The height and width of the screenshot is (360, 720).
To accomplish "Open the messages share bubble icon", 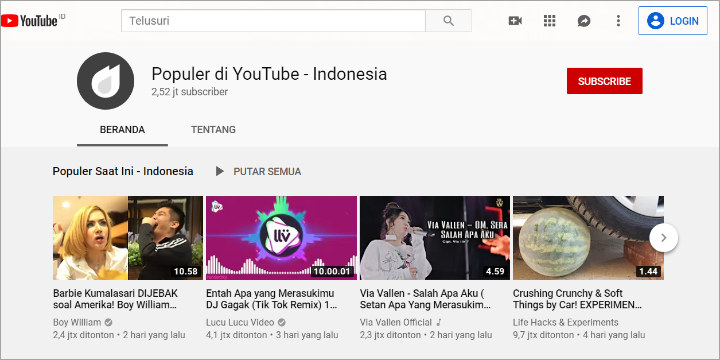I will pos(584,21).
